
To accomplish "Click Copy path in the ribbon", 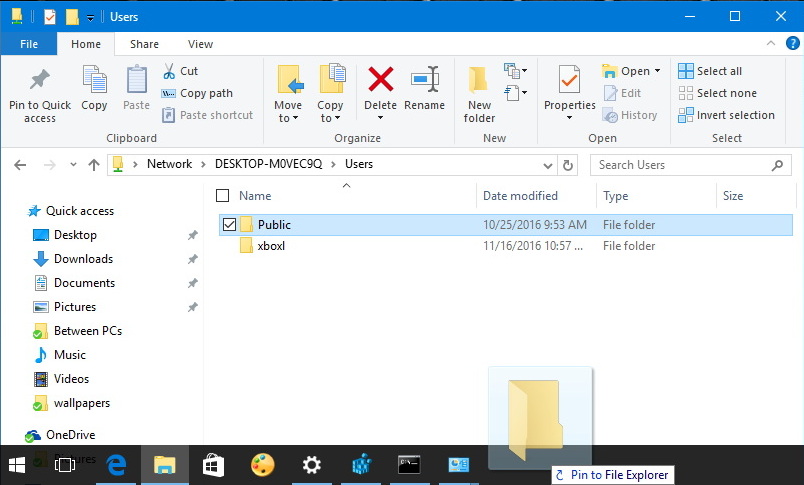I will tap(197, 93).
